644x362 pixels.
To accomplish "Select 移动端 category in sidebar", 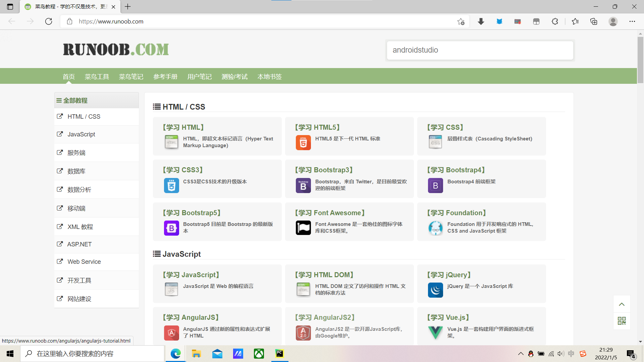I will point(97,208).
